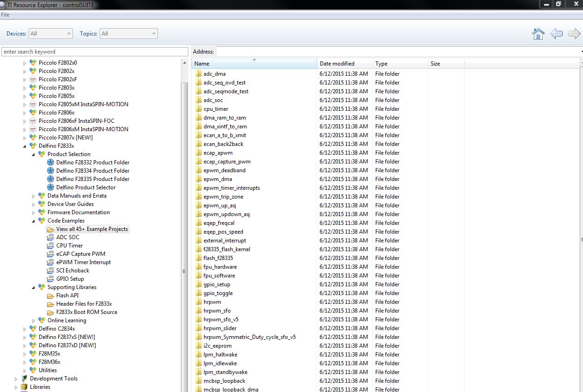Expand the Delfino C2834x node
Screen dimensions: 583x392
coord(25,329)
